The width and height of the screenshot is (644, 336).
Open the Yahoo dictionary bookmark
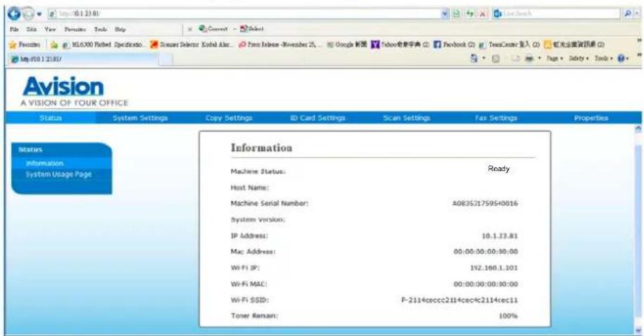click(400, 44)
